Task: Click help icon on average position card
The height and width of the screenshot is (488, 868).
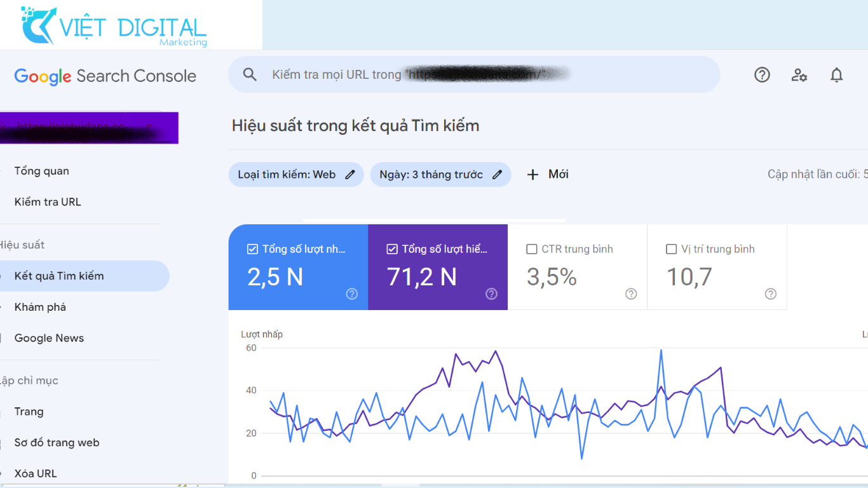Action: 770,294
